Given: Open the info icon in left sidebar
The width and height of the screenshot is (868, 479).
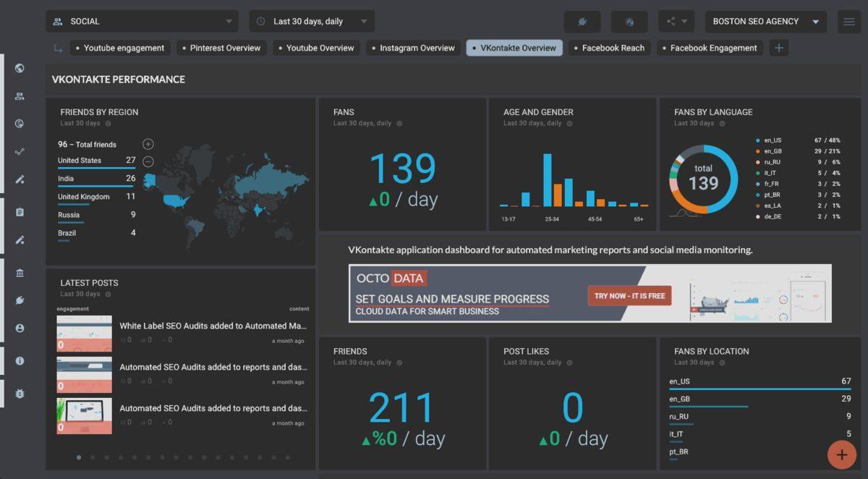Looking at the screenshot, I should pyautogui.click(x=20, y=360).
